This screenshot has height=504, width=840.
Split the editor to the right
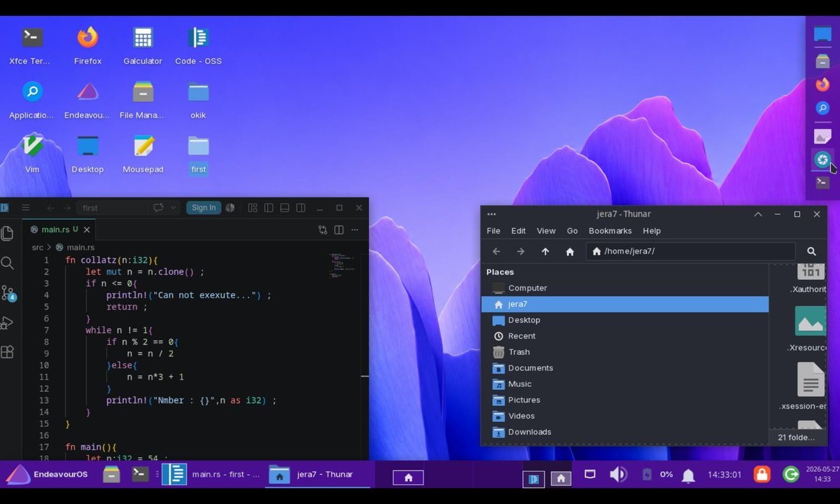(339, 230)
